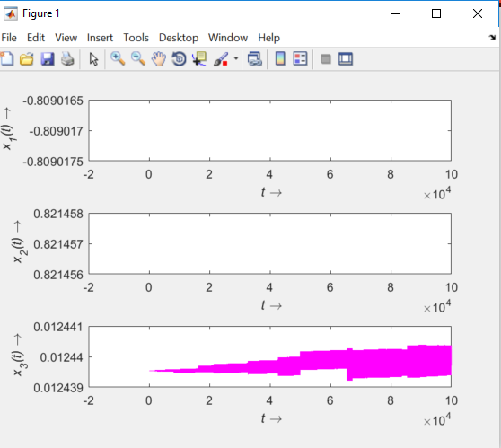Open the Insert menu
The width and height of the screenshot is (501, 448).
click(100, 38)
